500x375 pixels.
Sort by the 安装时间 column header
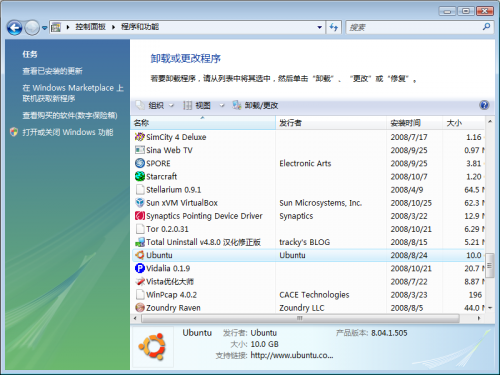(x=414, y=123)
